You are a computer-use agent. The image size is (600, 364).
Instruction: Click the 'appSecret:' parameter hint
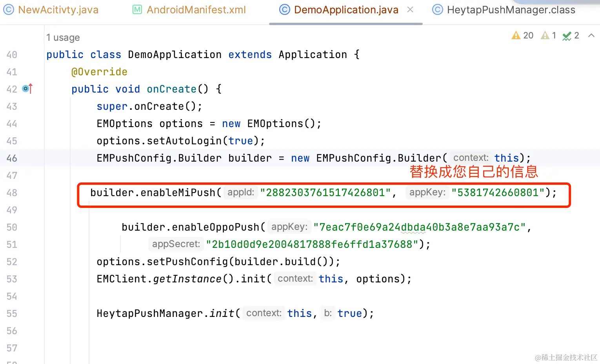(176, 244)
